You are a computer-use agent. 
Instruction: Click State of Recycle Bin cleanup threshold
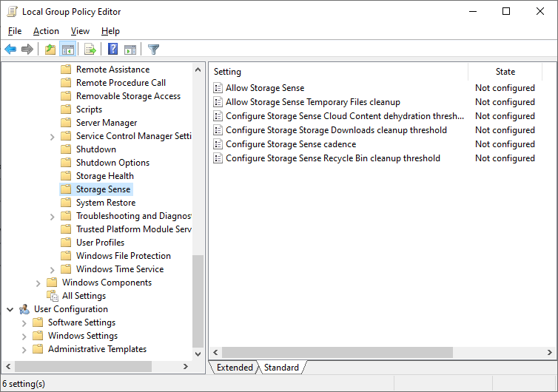(505, 158)
